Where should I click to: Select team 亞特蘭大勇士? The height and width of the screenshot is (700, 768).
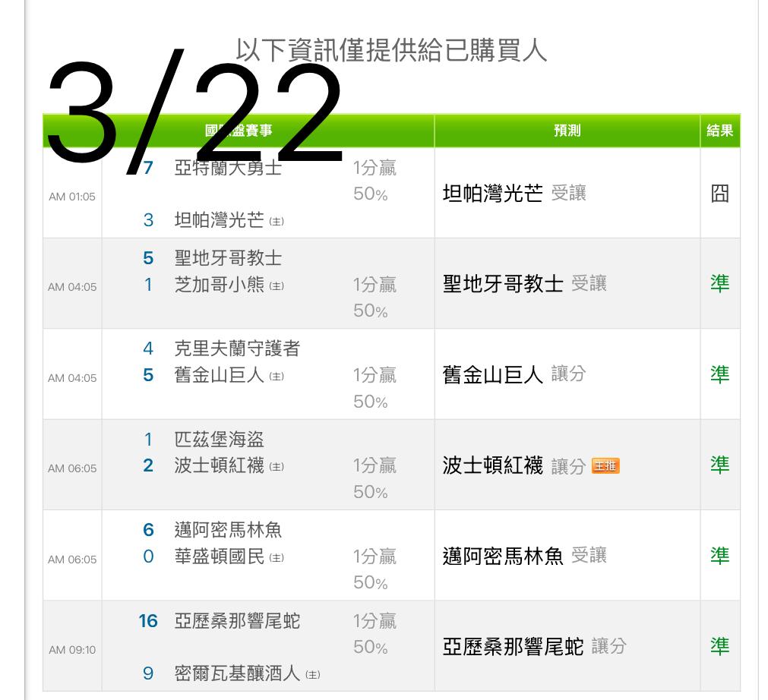tap(228, 168)
